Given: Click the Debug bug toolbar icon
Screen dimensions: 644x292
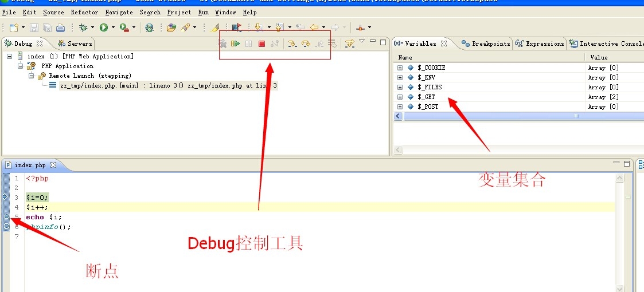Looking at the screenshot, I should coord(83,27).
